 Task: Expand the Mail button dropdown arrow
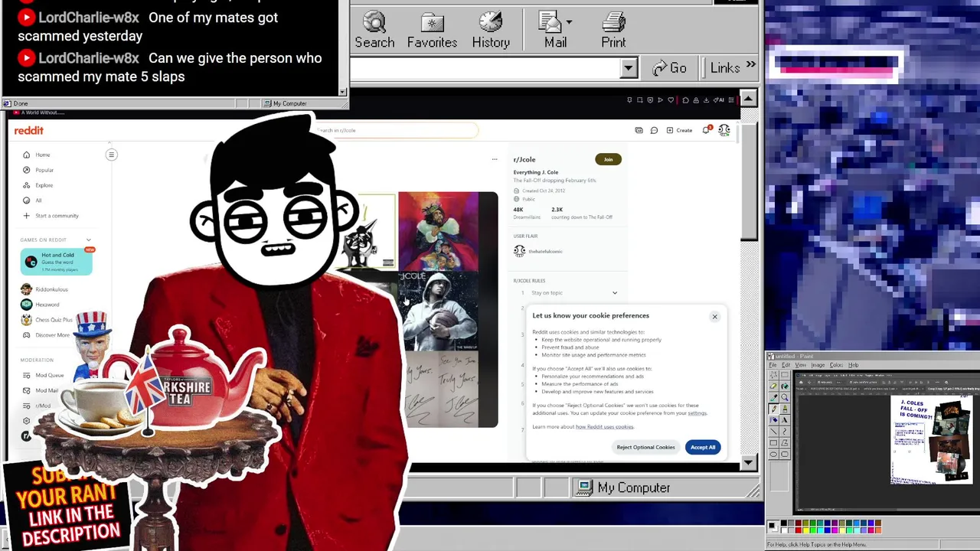[569, 21]
